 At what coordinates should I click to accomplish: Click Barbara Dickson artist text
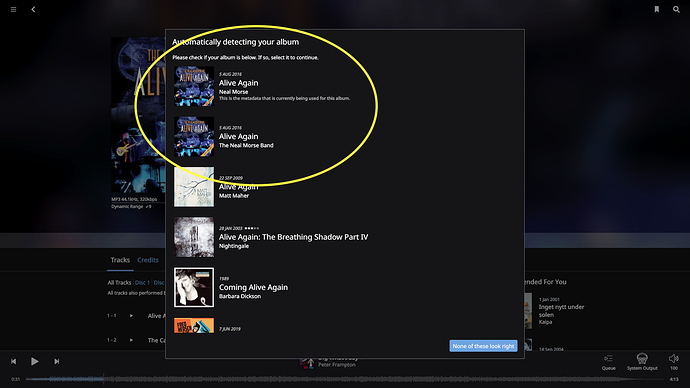[240, 296]
